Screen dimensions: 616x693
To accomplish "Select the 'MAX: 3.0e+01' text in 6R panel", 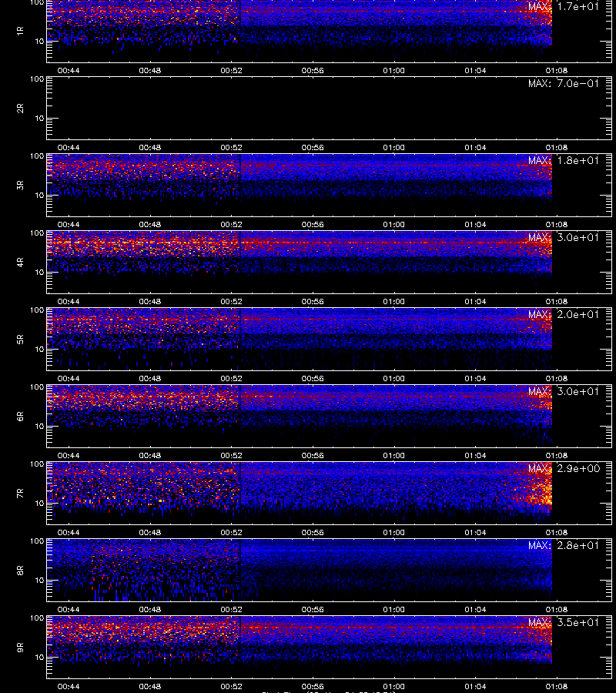I will [x=564, y=391].
